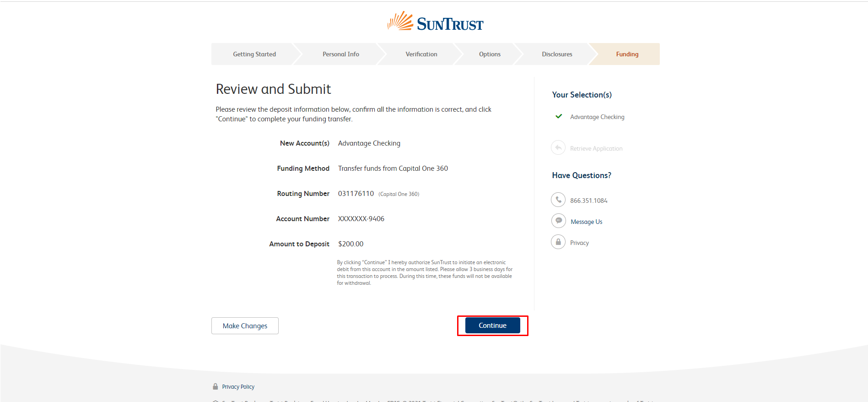Open the Personal Info step
Viewport: 868px width, 402px height.
[x=341, y=54]
